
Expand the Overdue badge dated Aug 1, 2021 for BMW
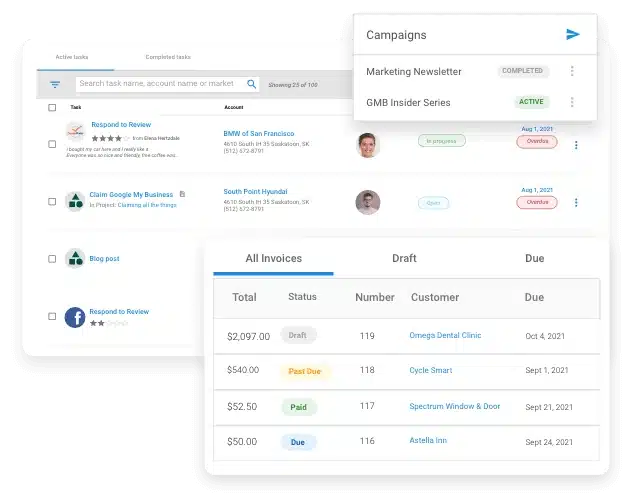pos(537,142)
